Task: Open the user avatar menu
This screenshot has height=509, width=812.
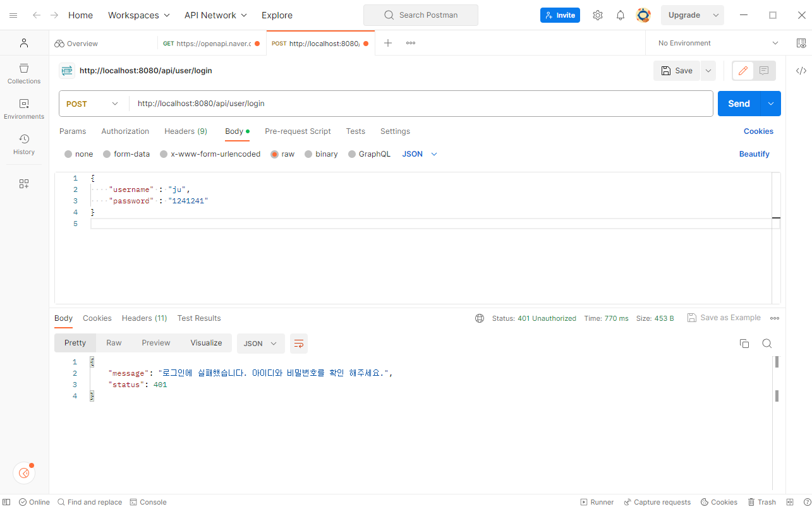Action: point(643,15)
